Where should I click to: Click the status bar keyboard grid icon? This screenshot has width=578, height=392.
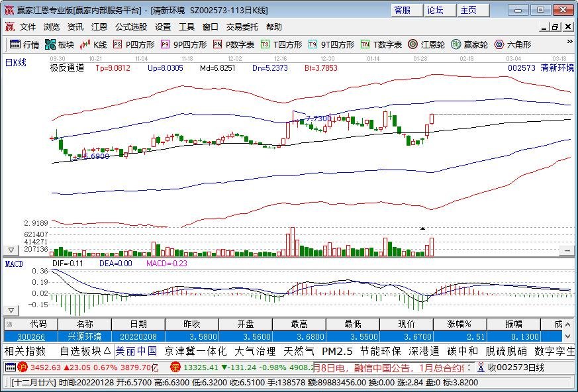[x=11, y=367]
